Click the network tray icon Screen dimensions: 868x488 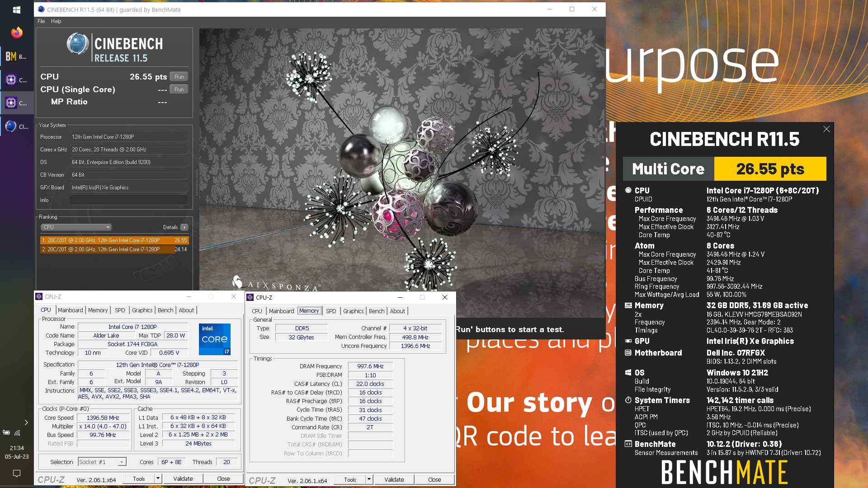(x=17, y=433)
